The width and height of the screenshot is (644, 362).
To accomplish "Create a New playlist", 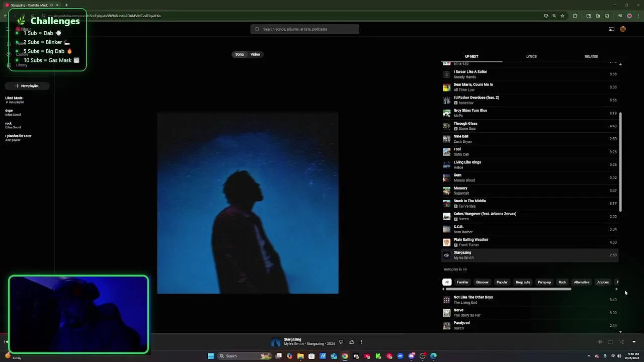I will pos(27,86).
